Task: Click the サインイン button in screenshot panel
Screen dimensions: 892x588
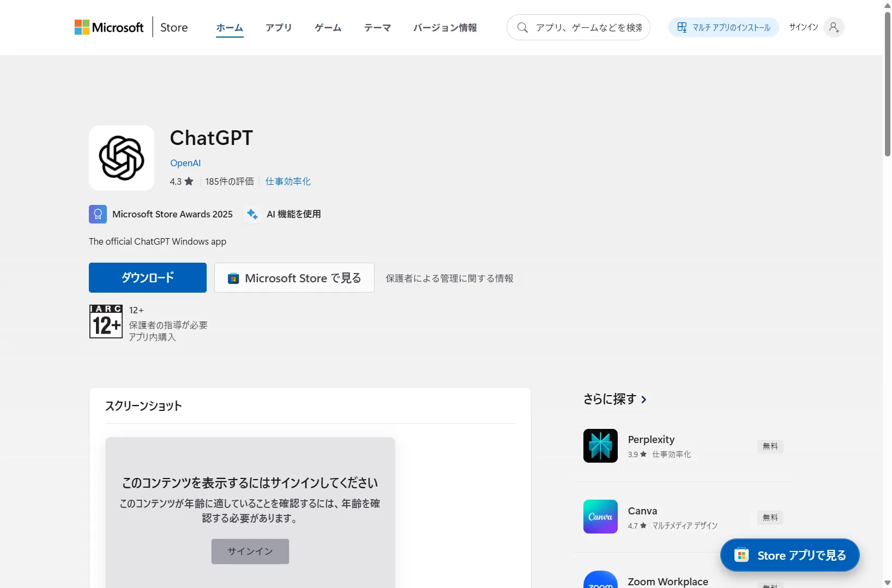Action: click(250, 551)
